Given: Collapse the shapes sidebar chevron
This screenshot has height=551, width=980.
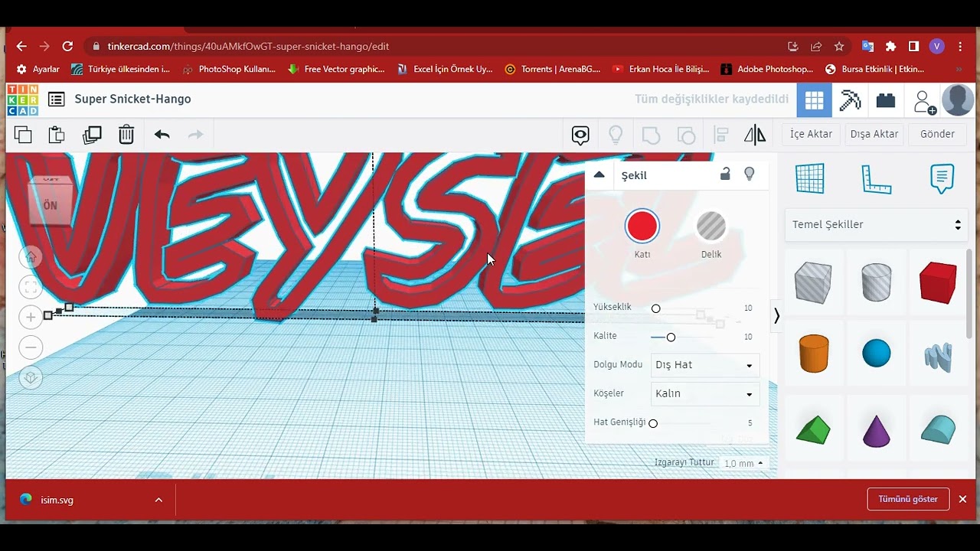Looking at the screenshot, I should pyautogui.click(x=776, y=316).
